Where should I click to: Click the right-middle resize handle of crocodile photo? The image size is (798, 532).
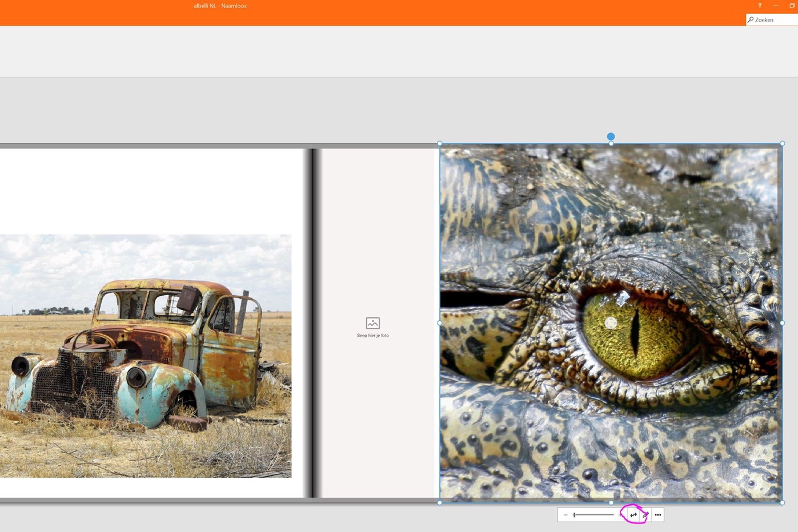tap(782, 323)
